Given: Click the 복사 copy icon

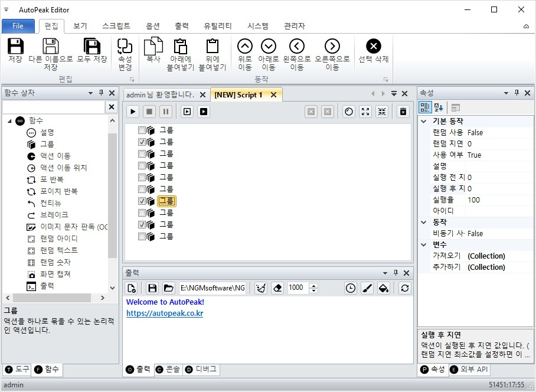Looking at the screenshot, I should [x=153, y=46].
